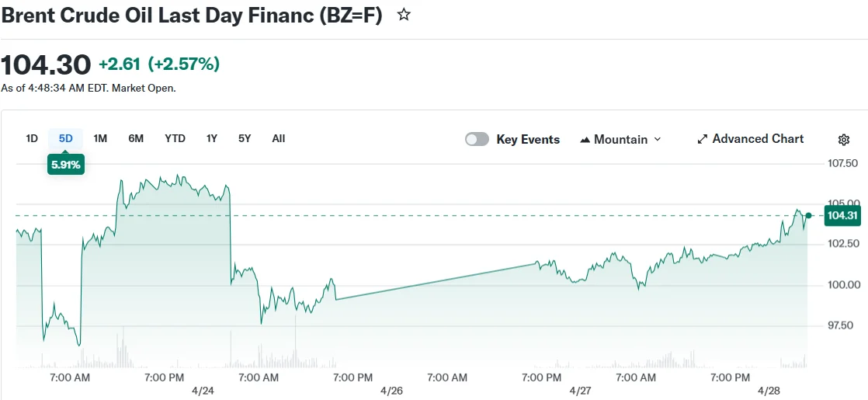This screenshot has width=868, height=400.
Task: Switch chart to 6M range
Action: pyautogui.click(x=136, y=138)
